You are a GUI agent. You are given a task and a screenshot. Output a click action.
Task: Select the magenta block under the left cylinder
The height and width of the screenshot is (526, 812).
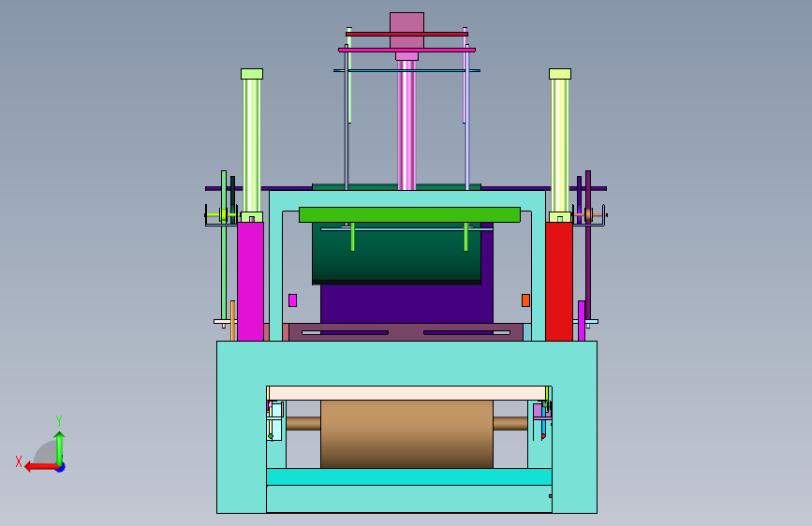251,282
